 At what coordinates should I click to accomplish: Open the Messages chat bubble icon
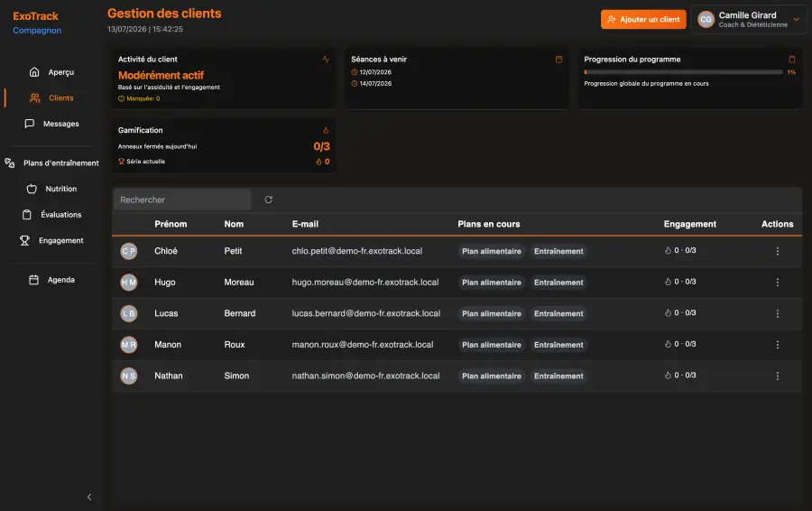point(30,124)
